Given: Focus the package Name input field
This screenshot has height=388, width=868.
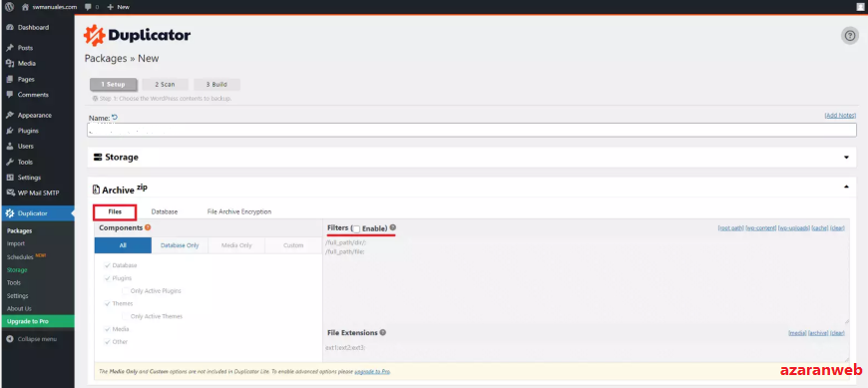Looking at the screenshot, I should tap(472, 130).
